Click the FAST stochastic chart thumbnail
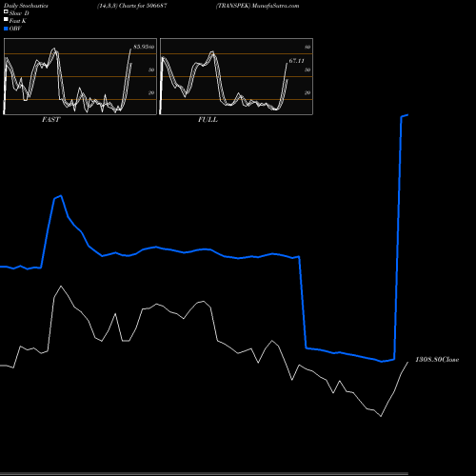 80,76
